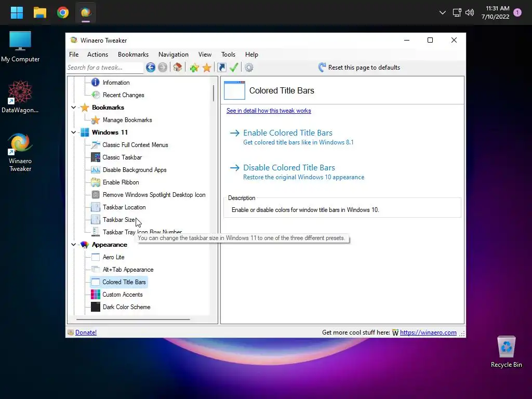Select Colored Title Bars tree item
The image size is (532, 399).
click(x=124, y=282)
